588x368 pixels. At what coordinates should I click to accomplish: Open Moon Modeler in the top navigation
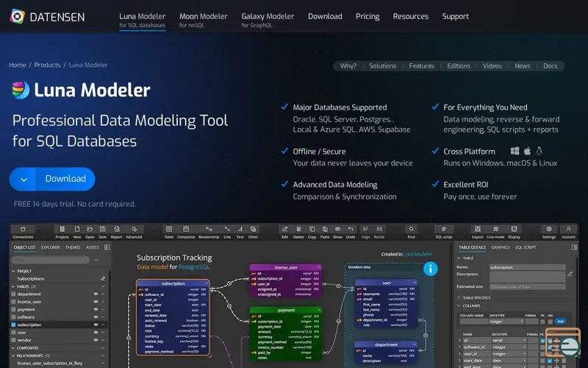[x=204, y=20]
